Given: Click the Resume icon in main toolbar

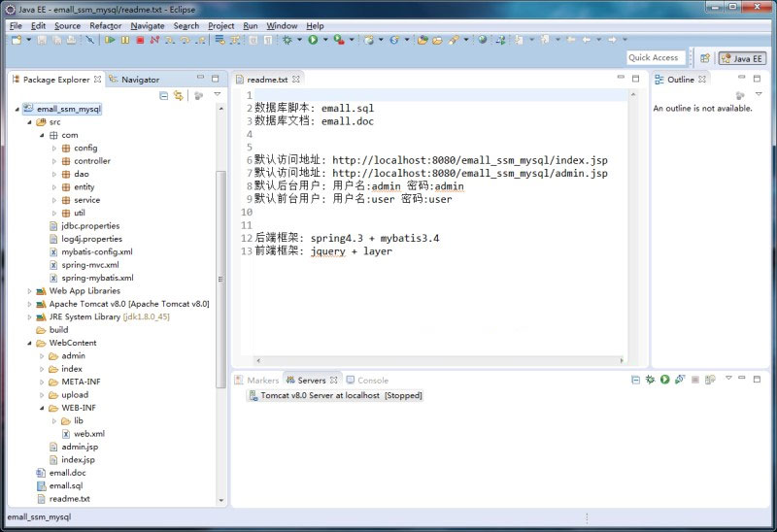Looking at the screenshot, I should pyautogui.click(x=110, y=40).
